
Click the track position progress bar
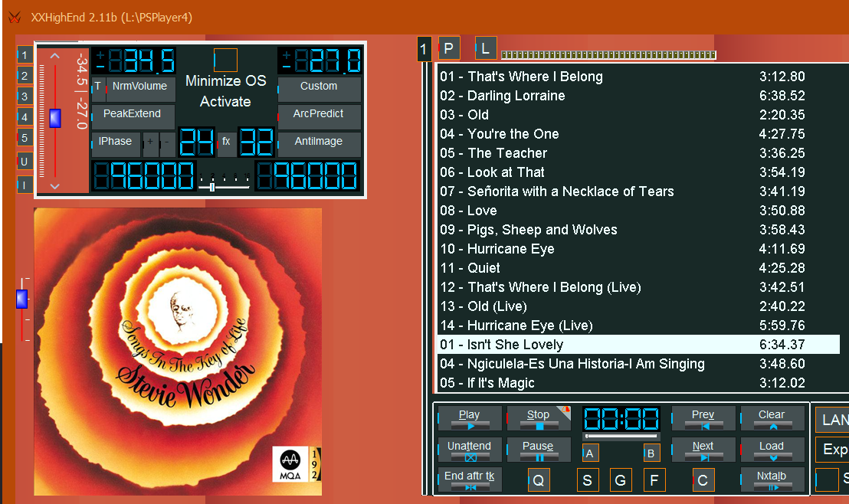click(621, 437)
